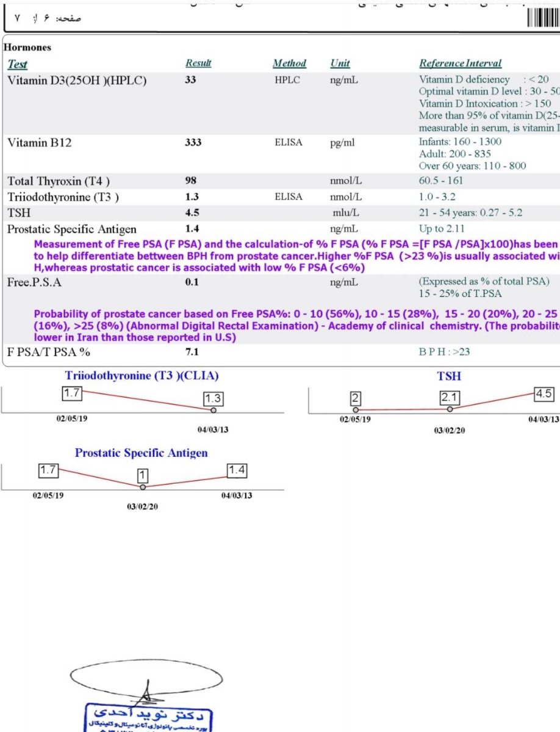This screenshot has width=560, height=732.
Task: Click the 'Up to 2.11' reference value
Action: [x=441, y=229]
